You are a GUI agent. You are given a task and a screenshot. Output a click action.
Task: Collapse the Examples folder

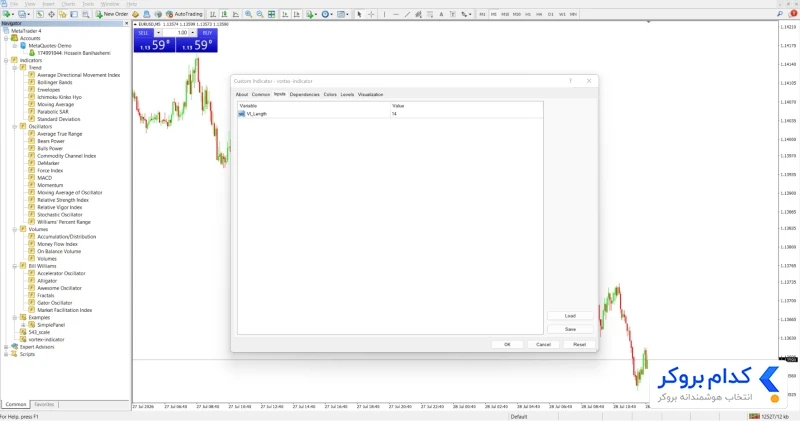pyautogui.click(x=15, y=317)
